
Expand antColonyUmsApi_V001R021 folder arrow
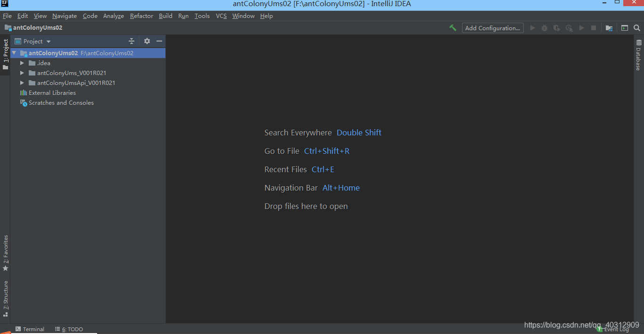(x=22, y=83)
